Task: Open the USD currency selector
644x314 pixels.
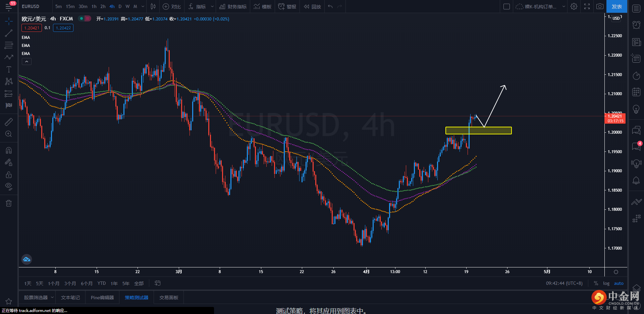Action: point(616,18)
